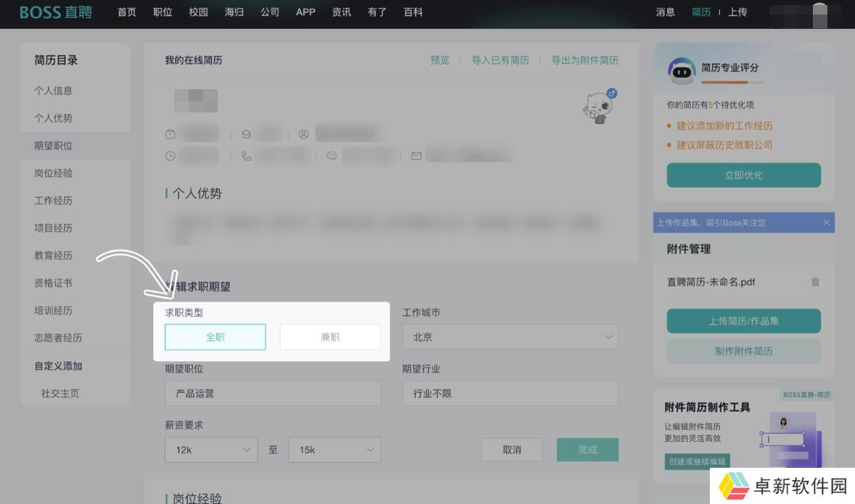
Task: Open the APP nav item
Action: click(306, 12)
